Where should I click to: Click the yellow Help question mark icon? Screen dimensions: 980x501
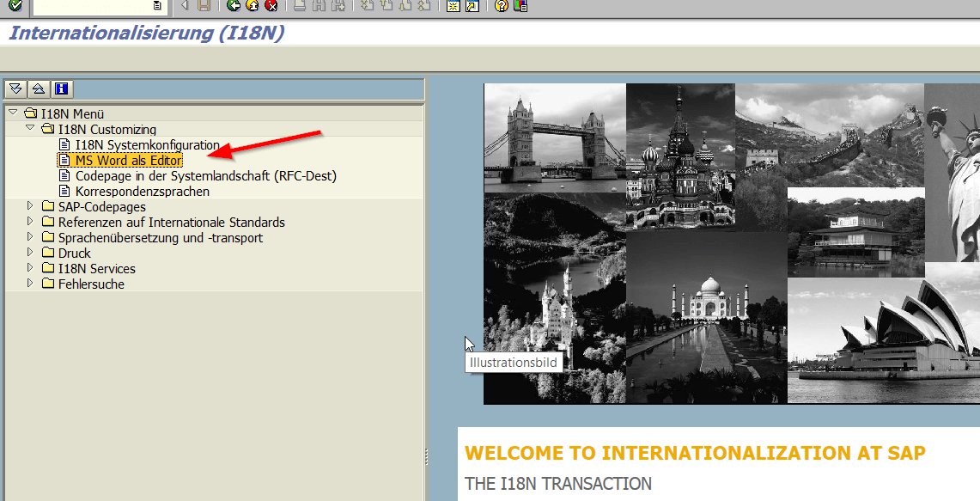coord(501,6)
